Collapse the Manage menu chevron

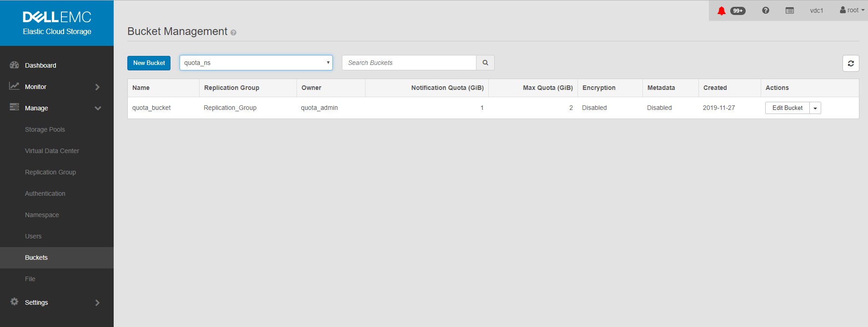pos(98,108)
